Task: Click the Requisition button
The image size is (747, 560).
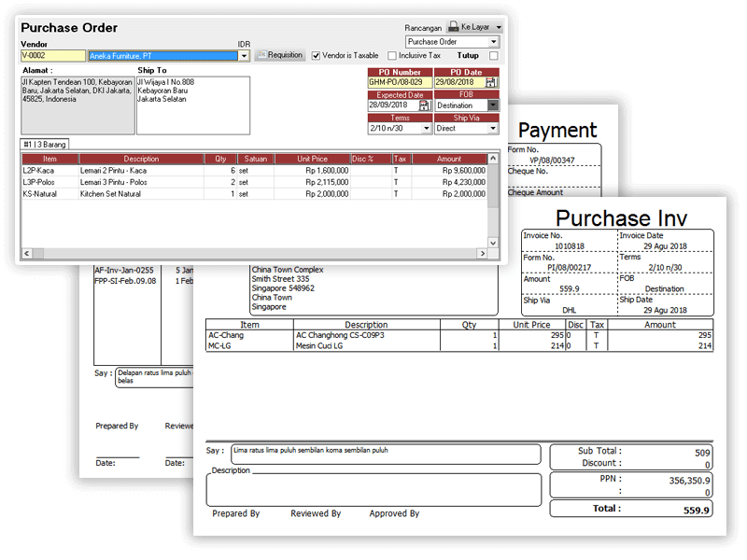Action: [280, 55]
